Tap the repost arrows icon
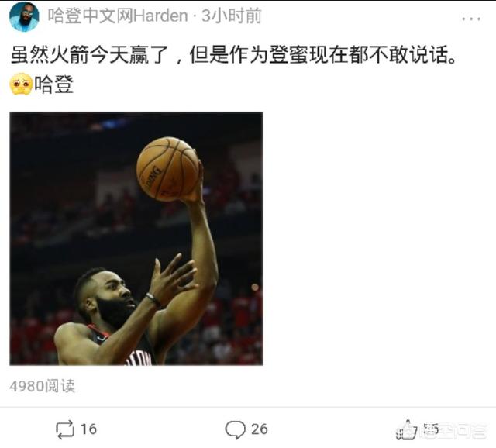Viewport: 496px width, 448px height. (65, 429)
